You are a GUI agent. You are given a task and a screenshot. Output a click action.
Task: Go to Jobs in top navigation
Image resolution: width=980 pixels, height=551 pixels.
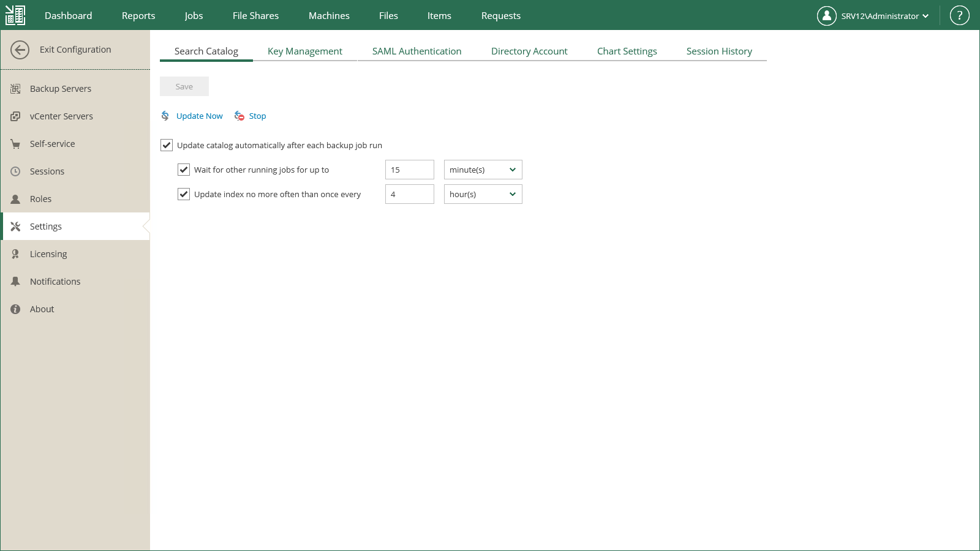pyautogui.click(x=194, y=15)
